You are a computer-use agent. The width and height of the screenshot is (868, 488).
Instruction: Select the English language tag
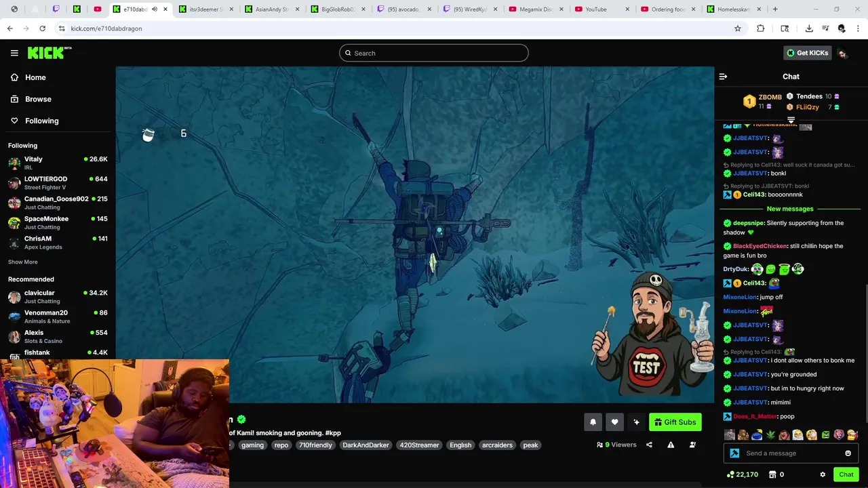point(460,445)
